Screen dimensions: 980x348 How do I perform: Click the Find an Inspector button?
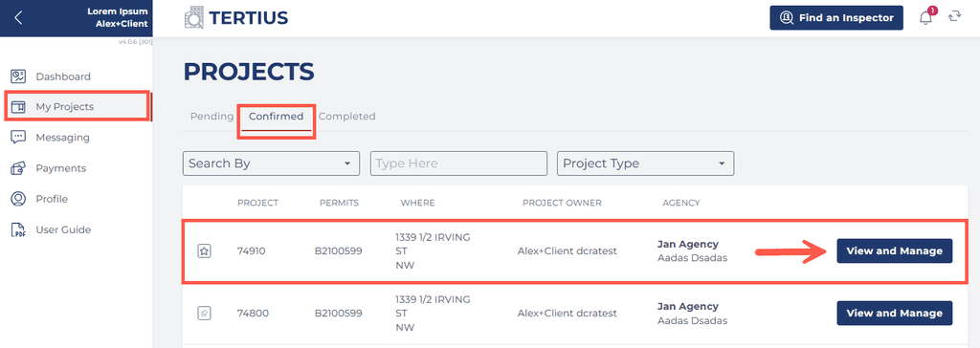[836, 17]
